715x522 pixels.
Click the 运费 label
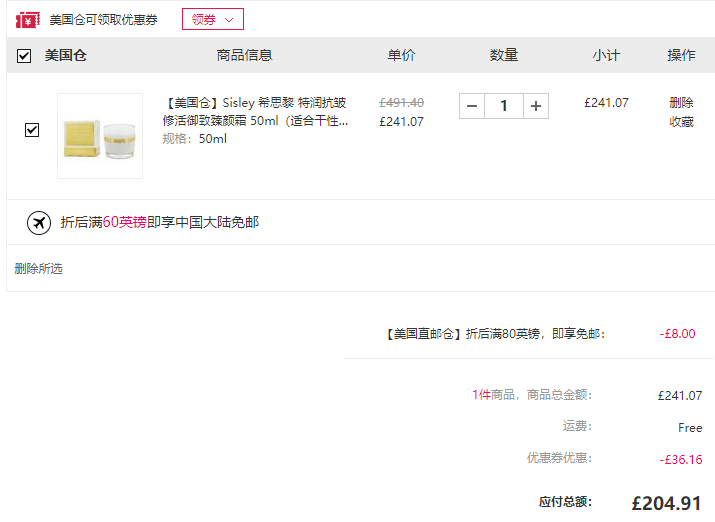(x=577, y=426)
